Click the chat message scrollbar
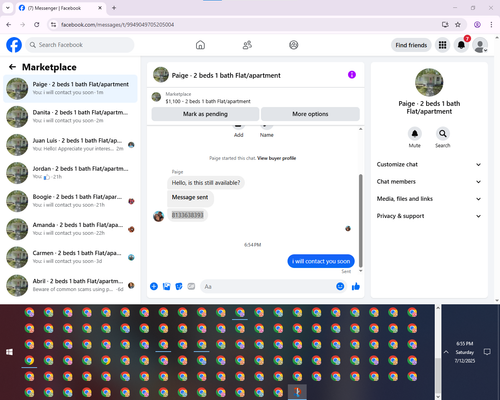The height and width of the screenshot is (400, 500). coord(360,220)
